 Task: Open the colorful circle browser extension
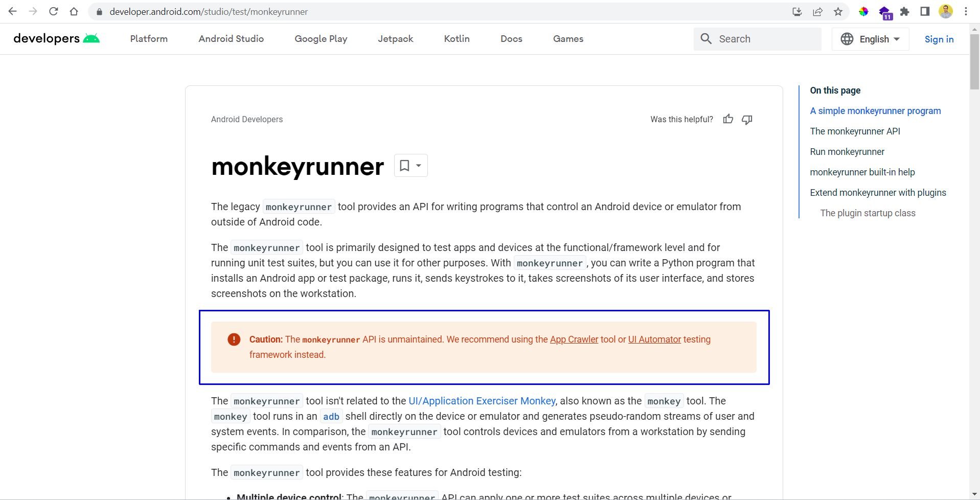863,12
